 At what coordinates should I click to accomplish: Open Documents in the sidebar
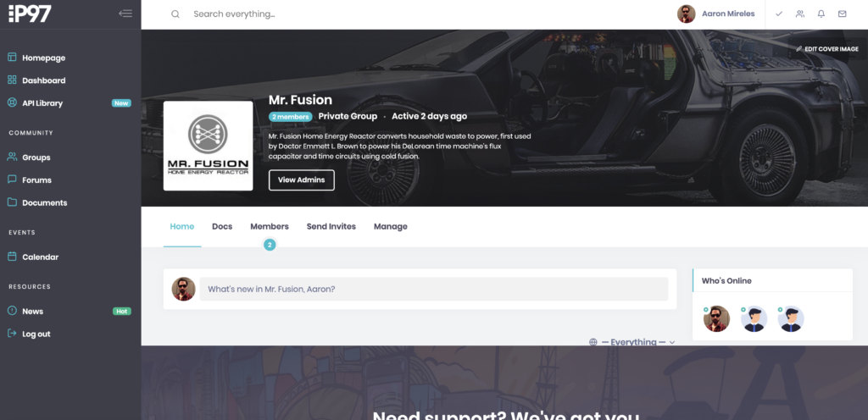coord(44,203)
